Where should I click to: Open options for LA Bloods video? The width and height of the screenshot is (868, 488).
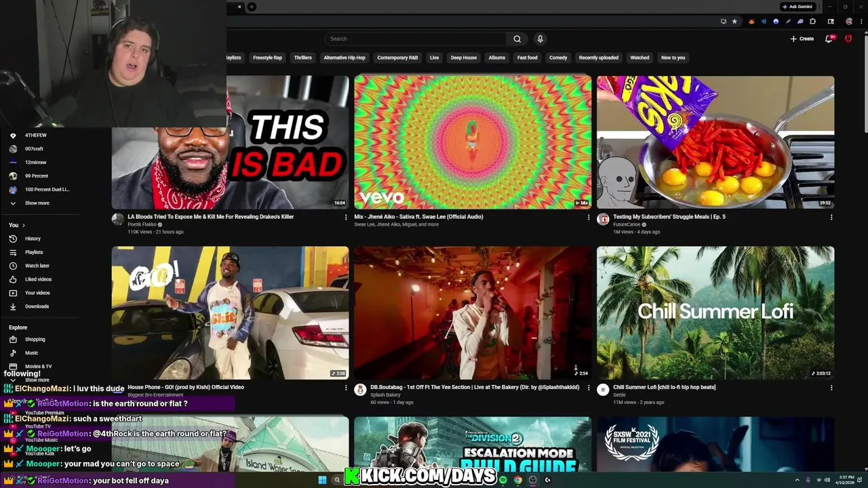click(x=346, y=218)
